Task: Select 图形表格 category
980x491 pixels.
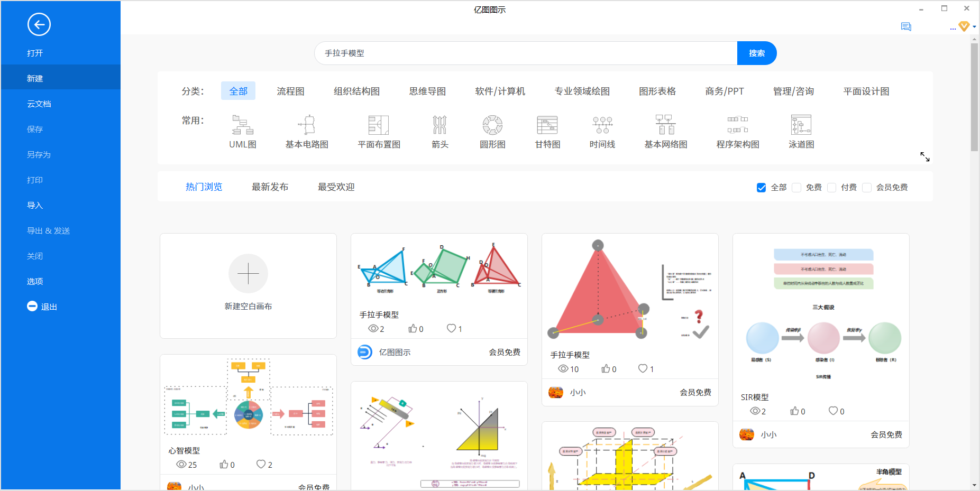Action: click(657, 91)
